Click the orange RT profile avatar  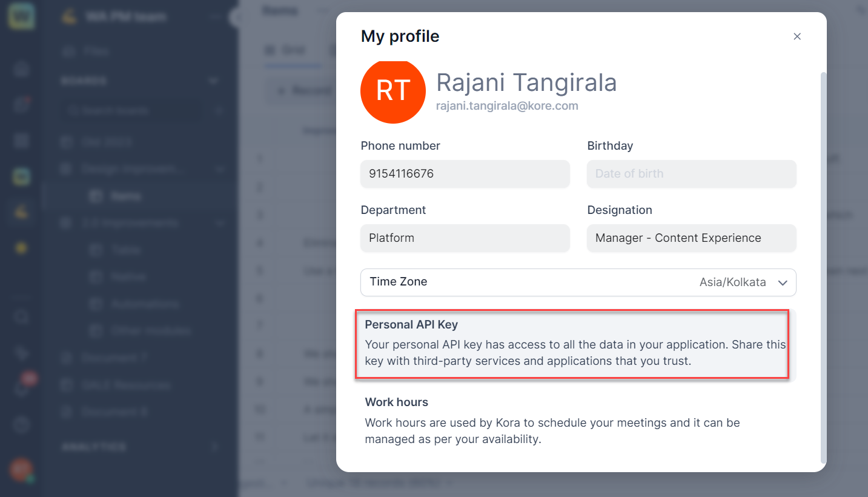pos(393,91)
